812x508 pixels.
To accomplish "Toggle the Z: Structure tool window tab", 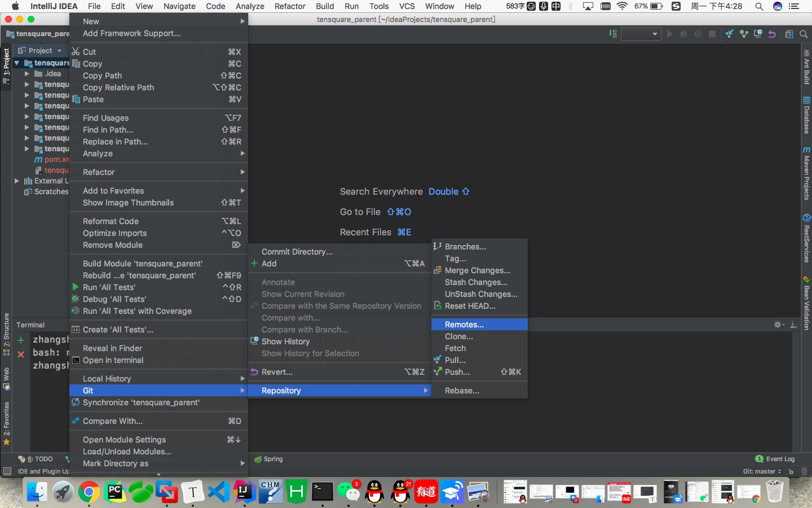I will point(6,334).
